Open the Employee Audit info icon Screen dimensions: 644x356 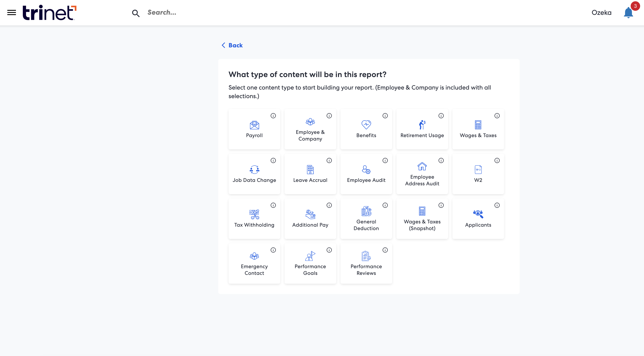pos(385,161)
